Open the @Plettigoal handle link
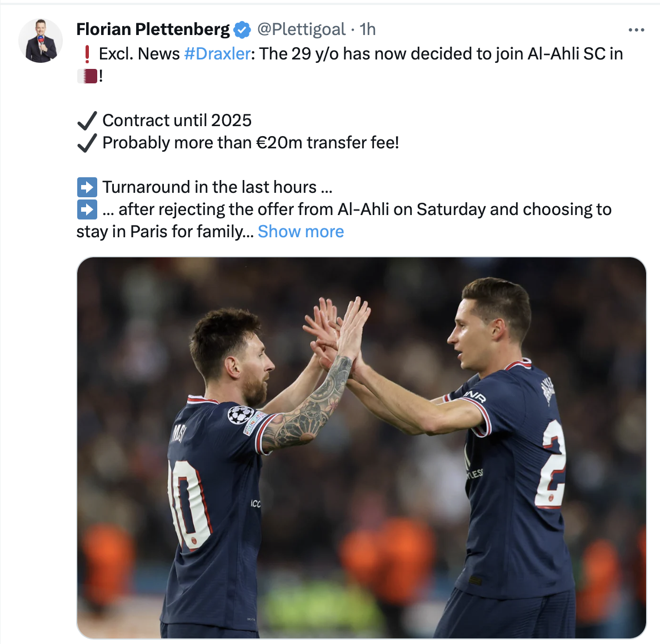 301,29
